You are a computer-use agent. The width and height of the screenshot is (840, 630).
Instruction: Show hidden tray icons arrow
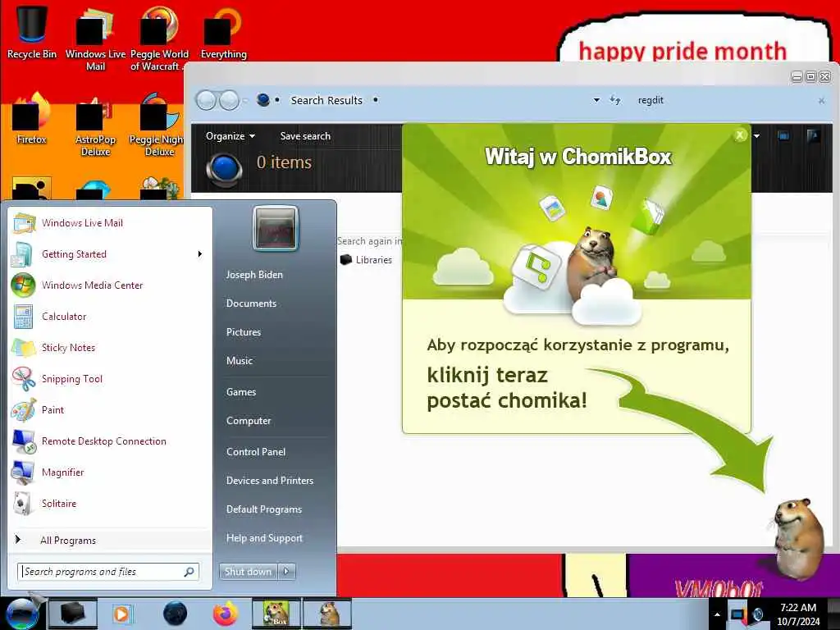[717, 614]
